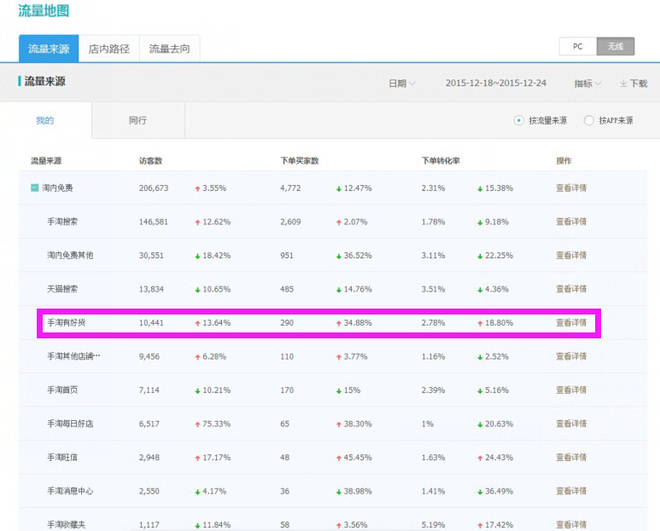660x531 pixels.
Task: Open the 日期 dropdown
Action: (x=402, y=83)
